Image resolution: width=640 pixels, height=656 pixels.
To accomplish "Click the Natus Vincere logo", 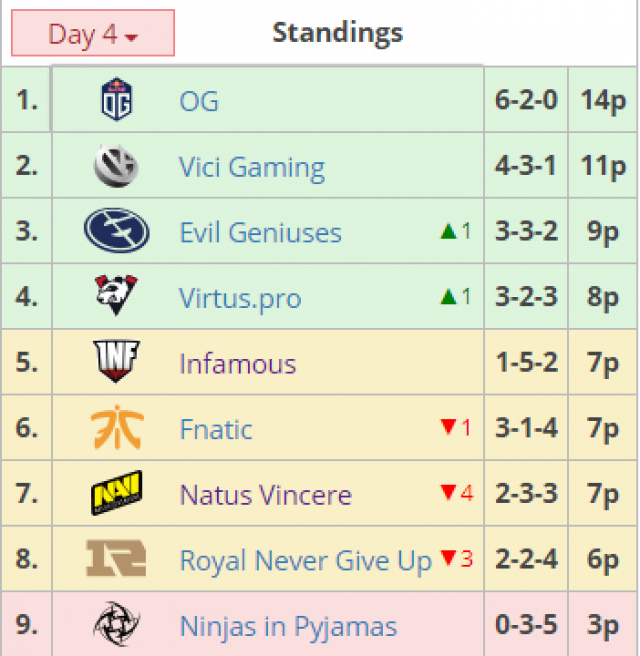I will click(117, 494).
